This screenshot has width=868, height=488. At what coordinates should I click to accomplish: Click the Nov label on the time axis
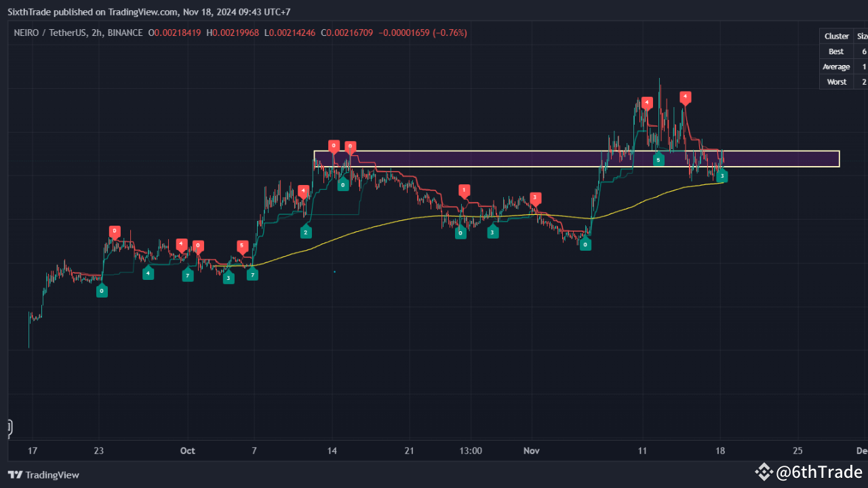tap(531, 451)
